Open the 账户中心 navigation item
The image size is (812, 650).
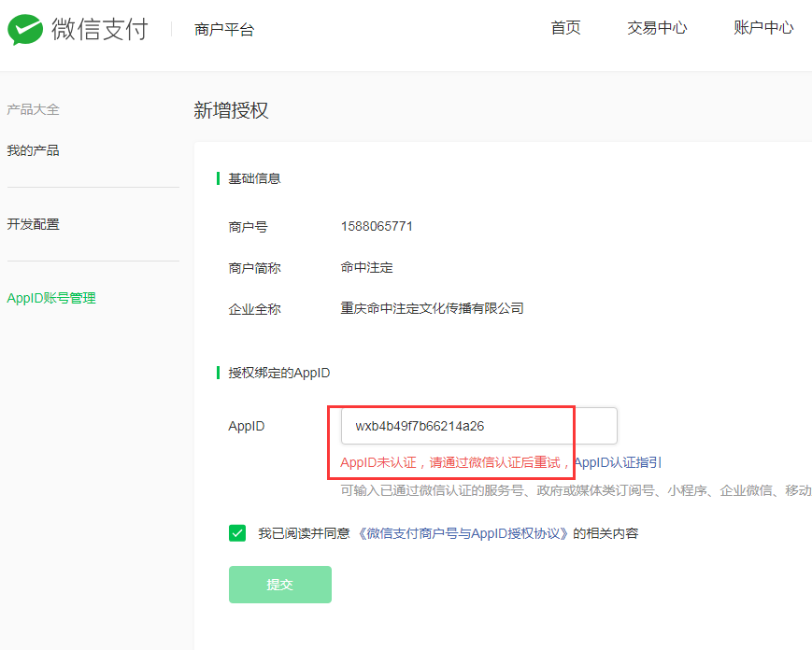763,28
